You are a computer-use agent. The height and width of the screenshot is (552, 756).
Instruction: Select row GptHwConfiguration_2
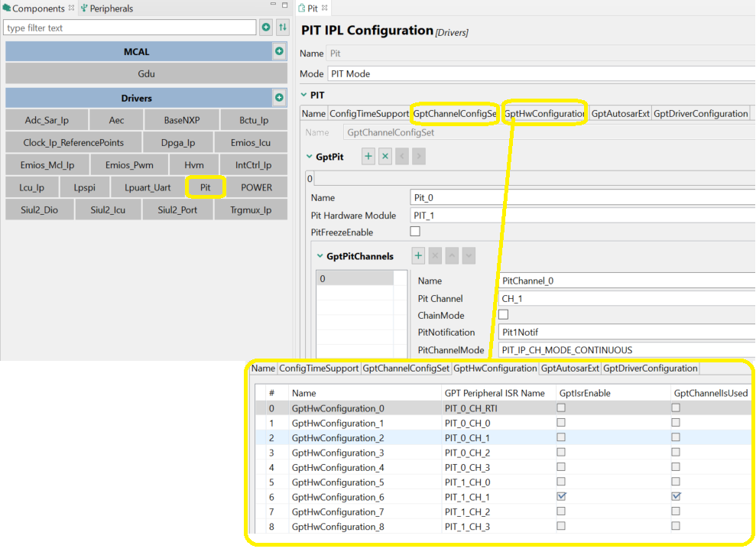click(503, 438)
